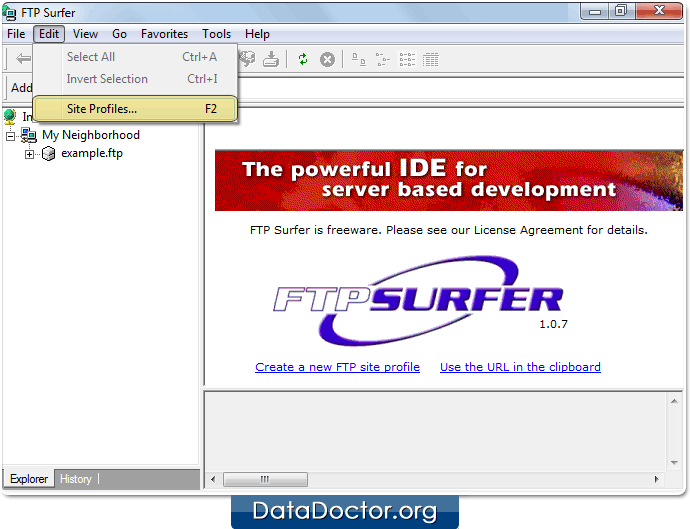Click the Back arrow toolbar icon

(x=23, y=59)
